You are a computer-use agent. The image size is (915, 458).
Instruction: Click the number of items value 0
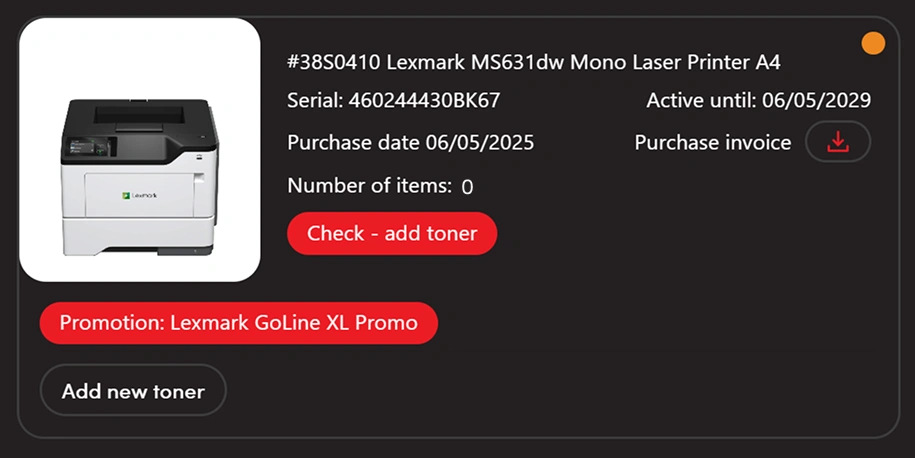[467, 186]
